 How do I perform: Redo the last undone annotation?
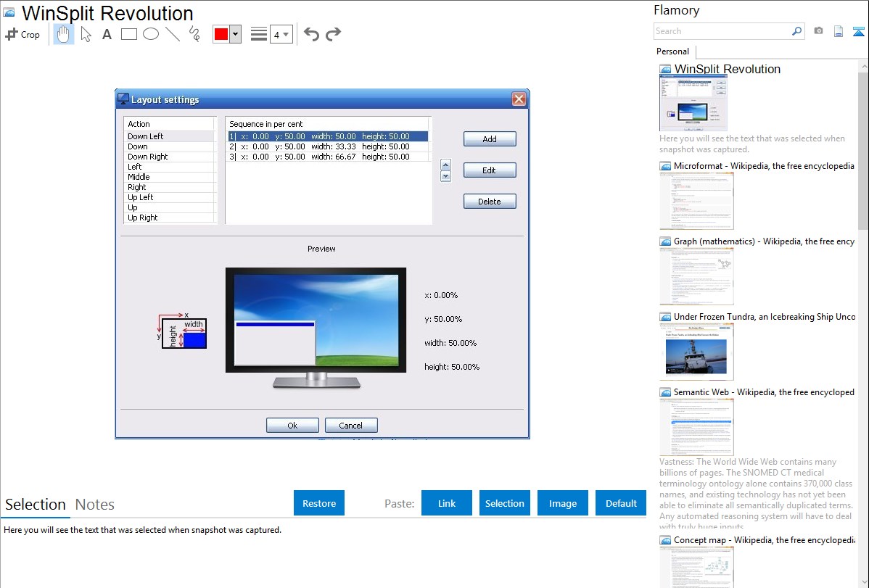(x=333, y=34)
